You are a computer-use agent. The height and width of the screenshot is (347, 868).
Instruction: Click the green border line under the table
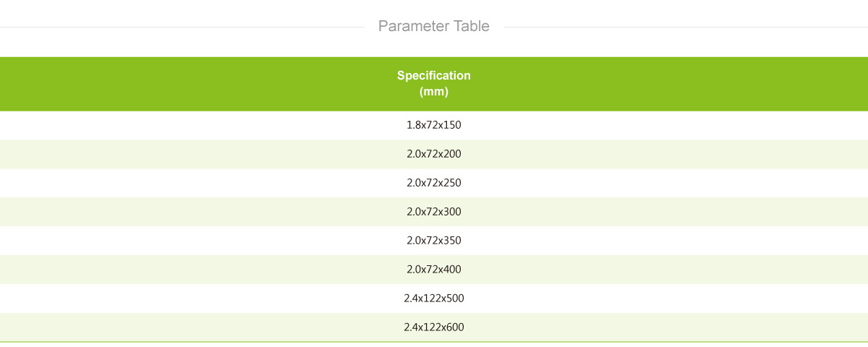434,341
